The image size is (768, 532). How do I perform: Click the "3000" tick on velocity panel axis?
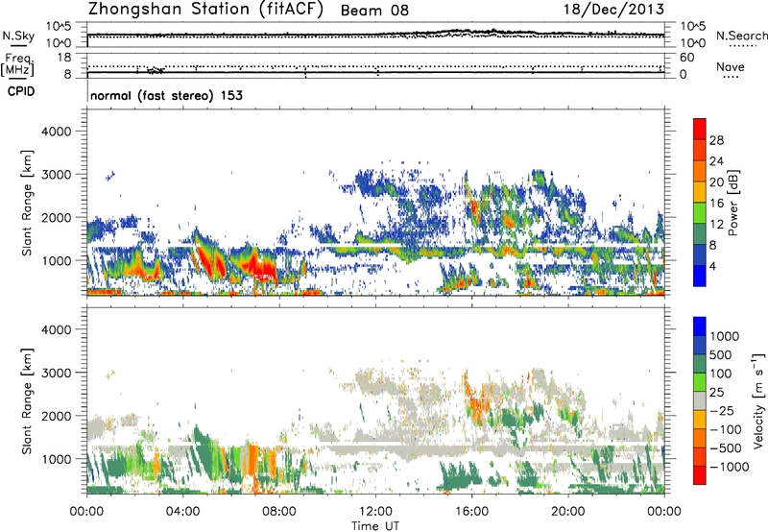(57, 373)
